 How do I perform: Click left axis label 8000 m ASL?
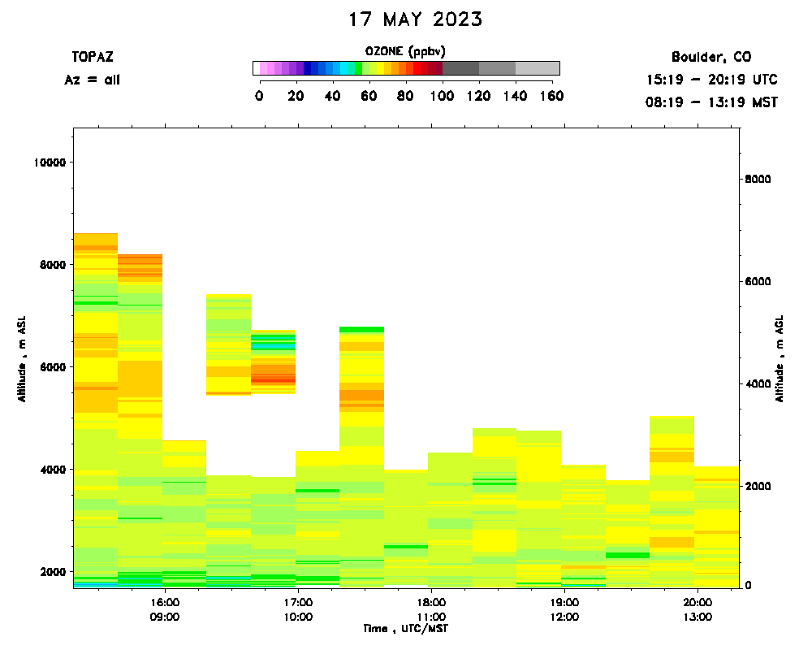(x=53, y=265)
